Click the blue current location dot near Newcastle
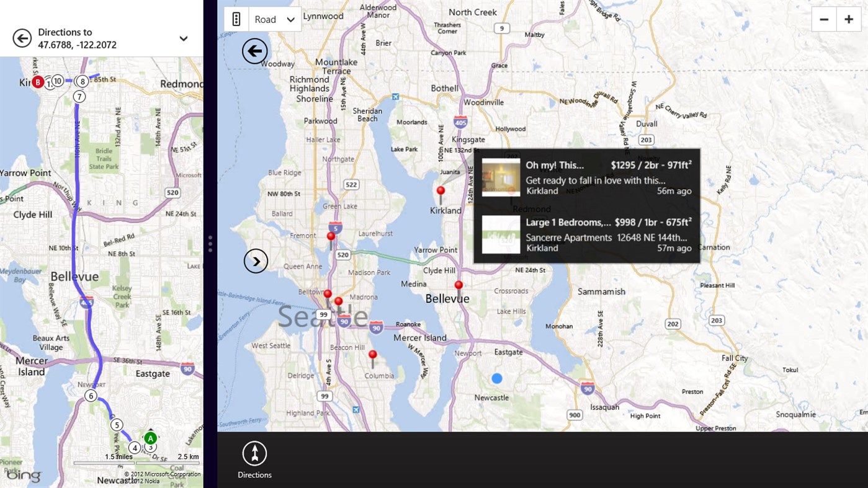 (x=496, y=378)
